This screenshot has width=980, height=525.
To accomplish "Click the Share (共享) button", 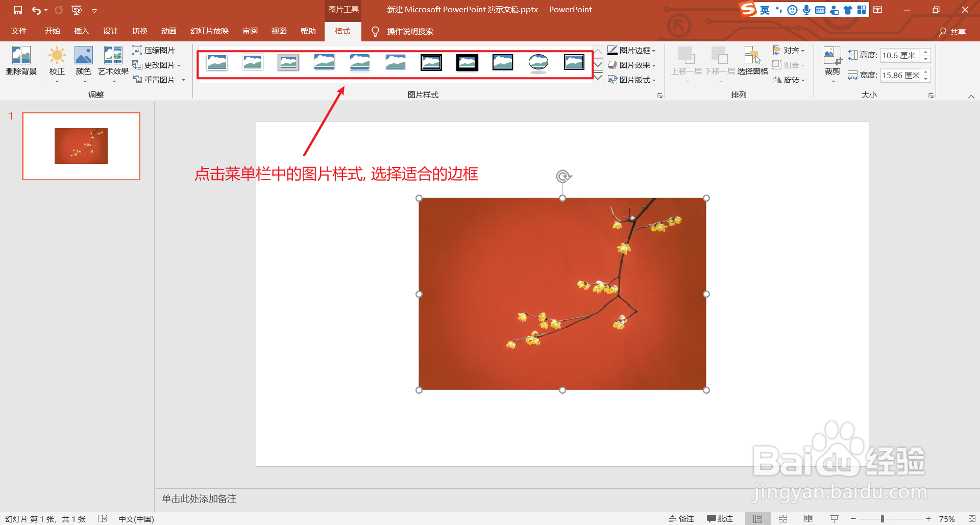I will pos(952,32).
